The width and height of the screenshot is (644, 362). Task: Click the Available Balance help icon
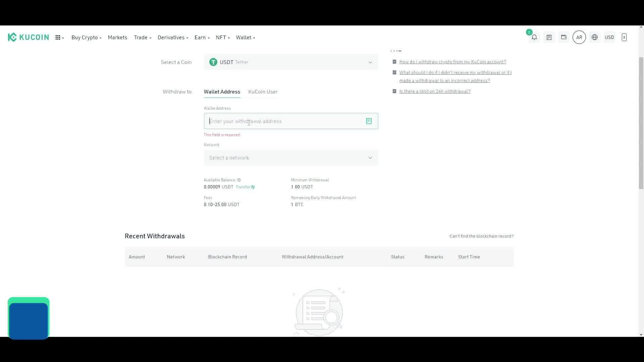(x=239, y=180)
